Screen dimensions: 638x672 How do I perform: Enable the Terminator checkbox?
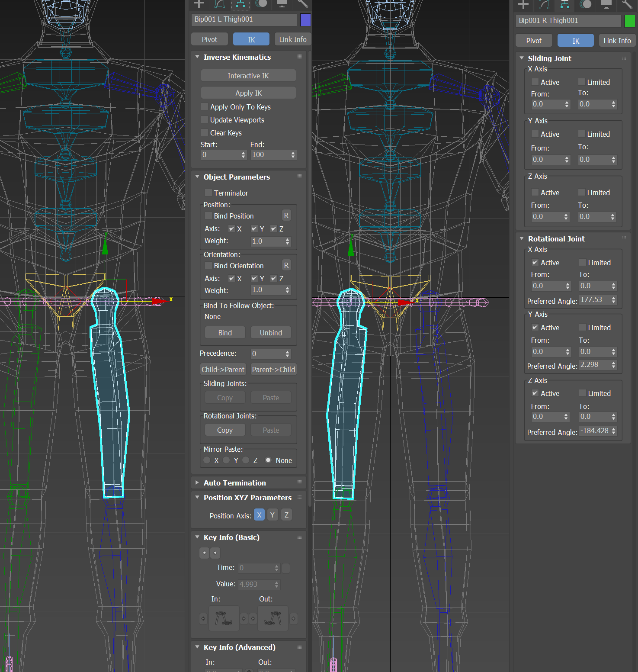[208, 193]
